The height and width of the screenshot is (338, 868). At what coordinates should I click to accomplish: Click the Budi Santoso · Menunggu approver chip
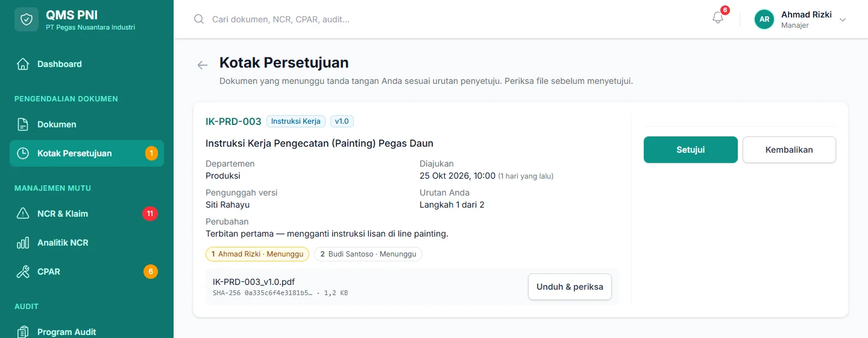coord(368,254)
